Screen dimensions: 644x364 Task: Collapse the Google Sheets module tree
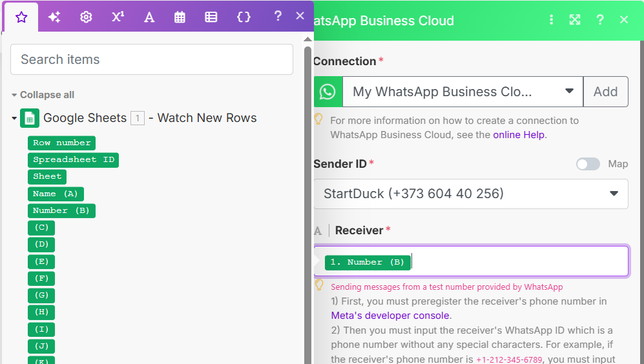14,118
